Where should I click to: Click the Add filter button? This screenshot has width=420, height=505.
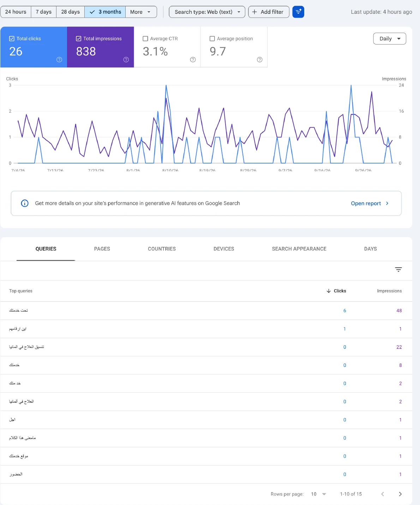coord(269,12)
